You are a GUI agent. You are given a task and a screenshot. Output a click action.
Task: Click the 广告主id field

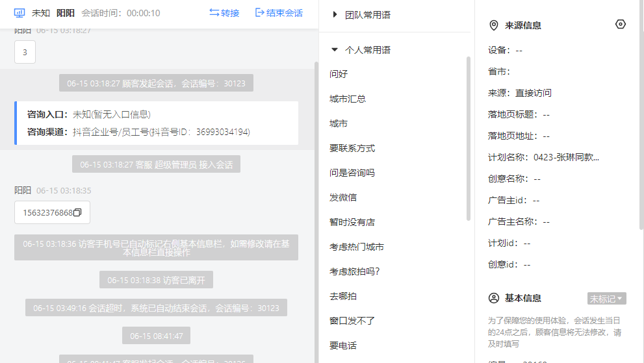tap(514, 200)
